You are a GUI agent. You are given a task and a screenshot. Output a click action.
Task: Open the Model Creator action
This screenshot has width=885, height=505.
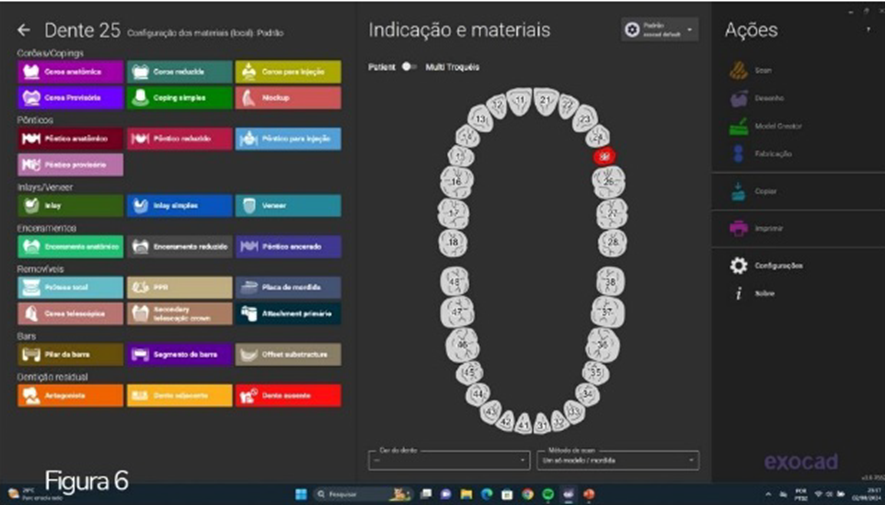coord(739,127)
